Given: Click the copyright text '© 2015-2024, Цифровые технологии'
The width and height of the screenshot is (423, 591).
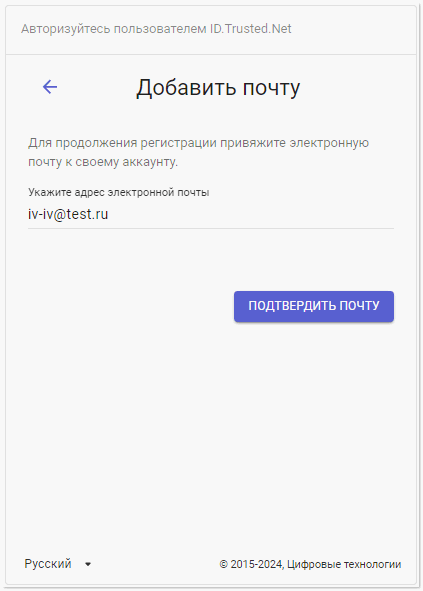Looking at the screenshot, I should click(310, 564).
